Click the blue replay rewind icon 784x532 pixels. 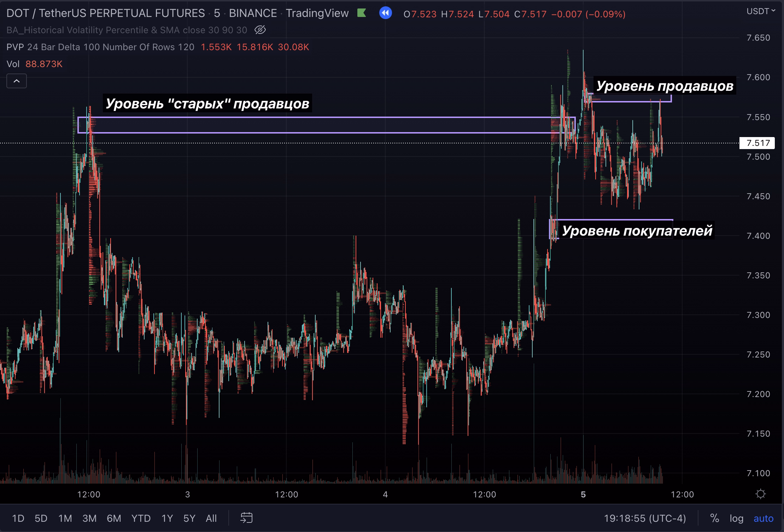(x=386, y=13)
